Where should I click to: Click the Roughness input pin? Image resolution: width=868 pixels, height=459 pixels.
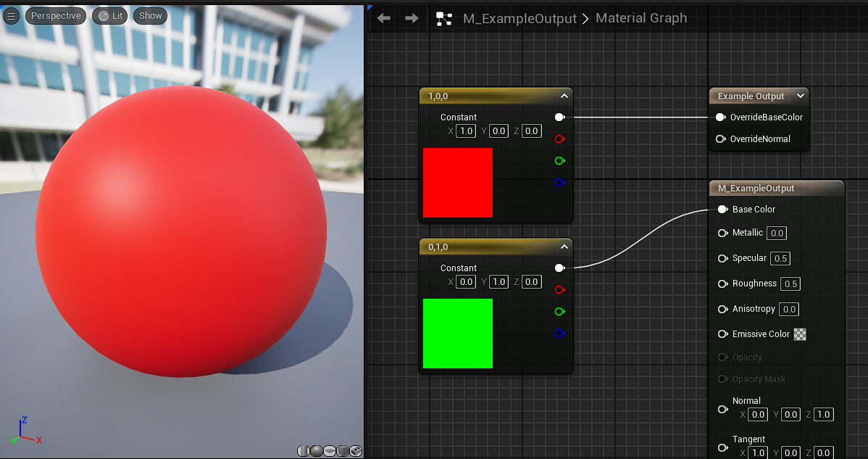[722, 284]
